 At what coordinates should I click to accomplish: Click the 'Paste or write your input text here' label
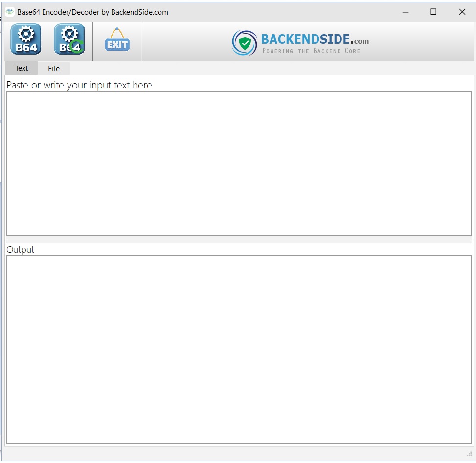(x=79, y=85)
